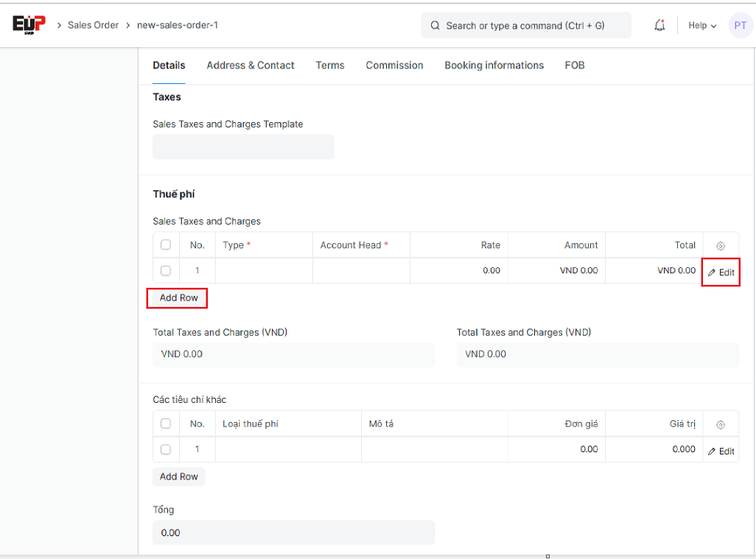This screenshot has height=559, width=756.
Task: Click the search magnifier icon in search bar
Action: click(x=435, y=26)
